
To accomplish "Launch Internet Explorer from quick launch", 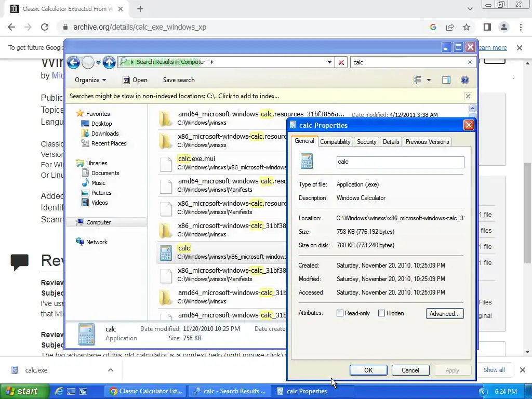I will pos(59,391).
